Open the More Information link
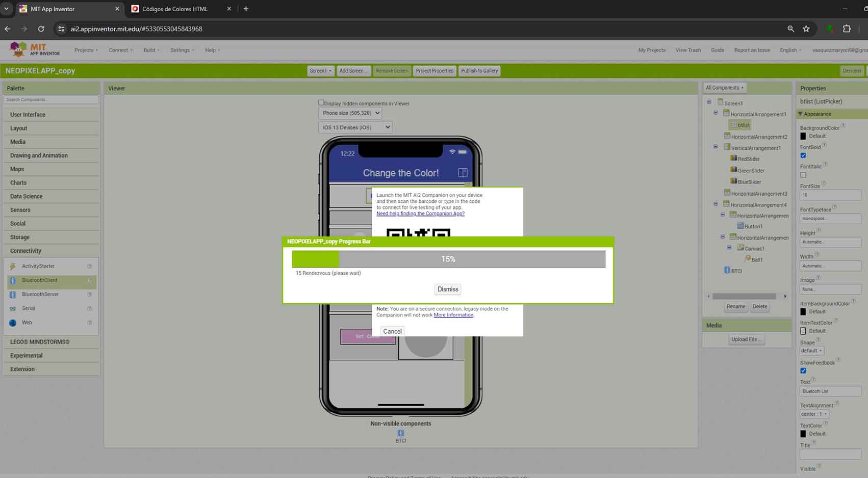 tap(453, 315)
